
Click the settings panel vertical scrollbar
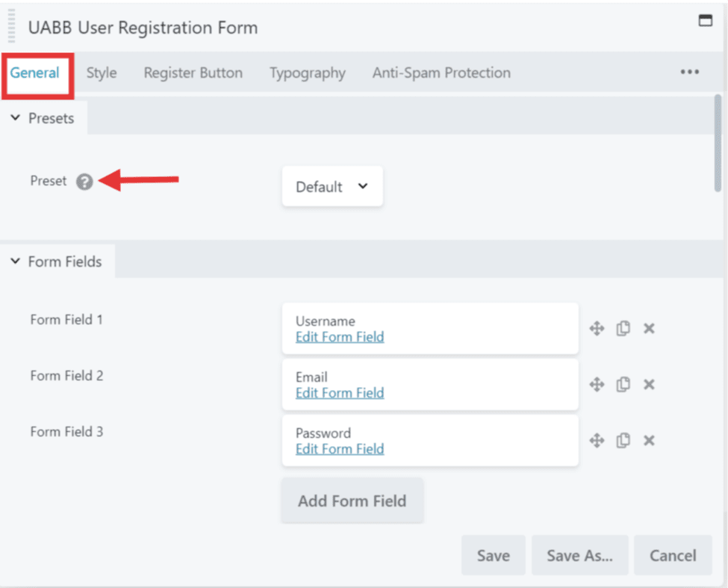pos(718,142)
